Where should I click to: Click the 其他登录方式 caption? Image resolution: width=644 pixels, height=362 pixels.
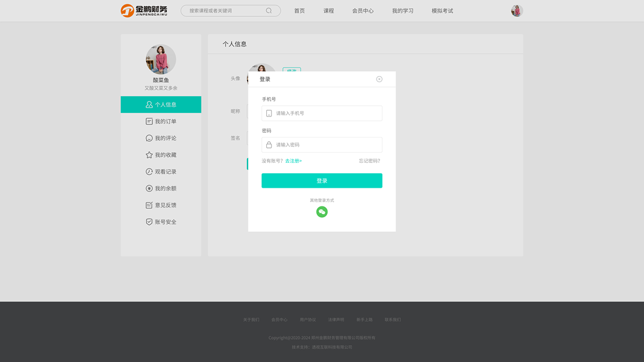tap(322, 200)
